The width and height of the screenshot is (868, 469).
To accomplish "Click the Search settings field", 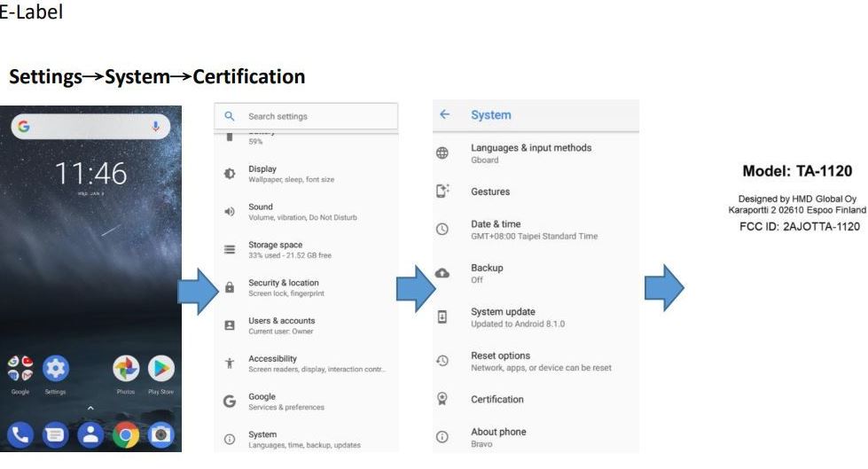I will [306, 116].
